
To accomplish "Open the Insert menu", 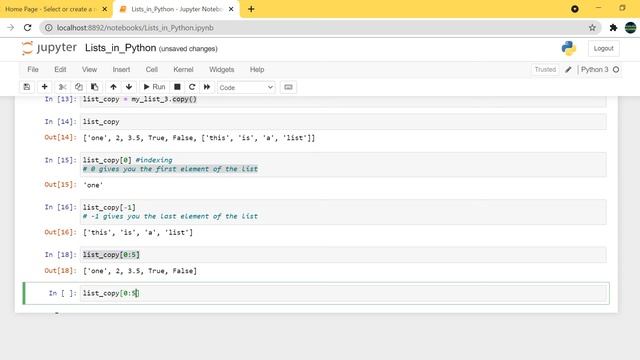I will [x=121, y=69].
